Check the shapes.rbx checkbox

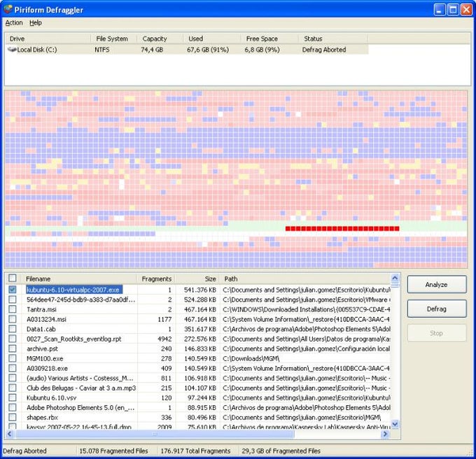click(x=13, y=417)
